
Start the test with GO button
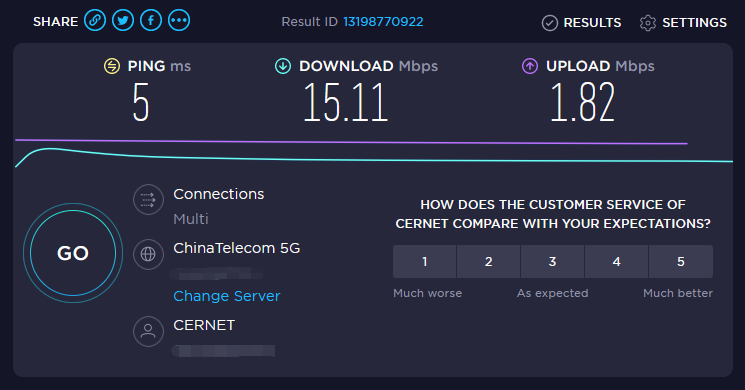(73, 253)
